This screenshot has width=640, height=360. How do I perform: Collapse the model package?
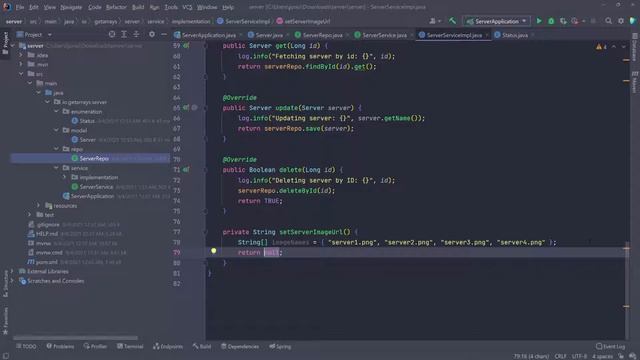coord(56,130)
